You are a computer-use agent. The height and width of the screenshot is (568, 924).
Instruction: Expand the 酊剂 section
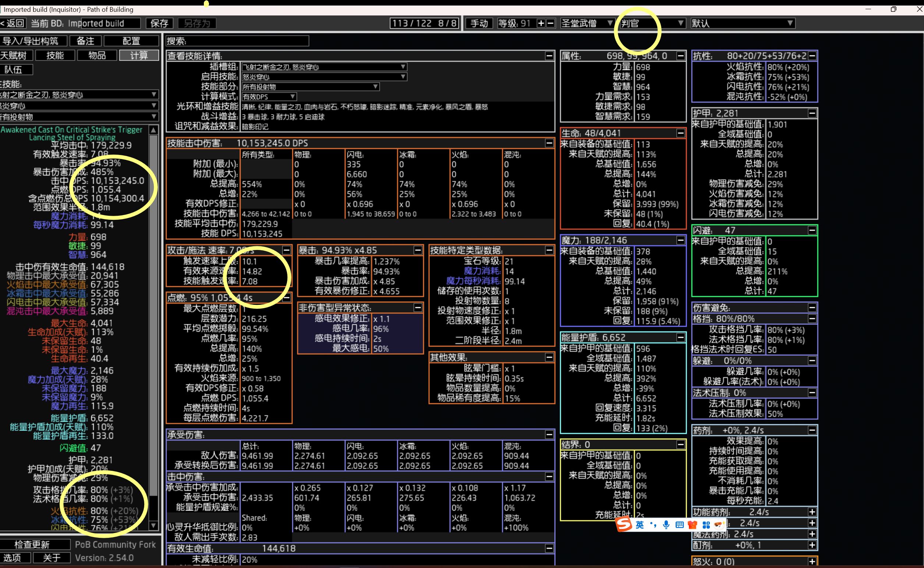coord(812,545)
